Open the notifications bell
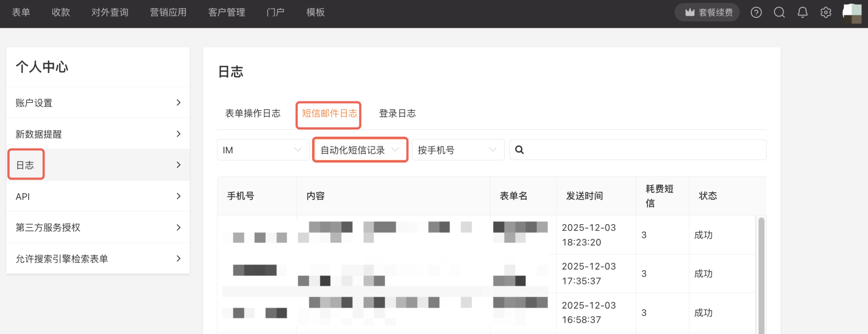868x334 pixels. tap(802, 13)
